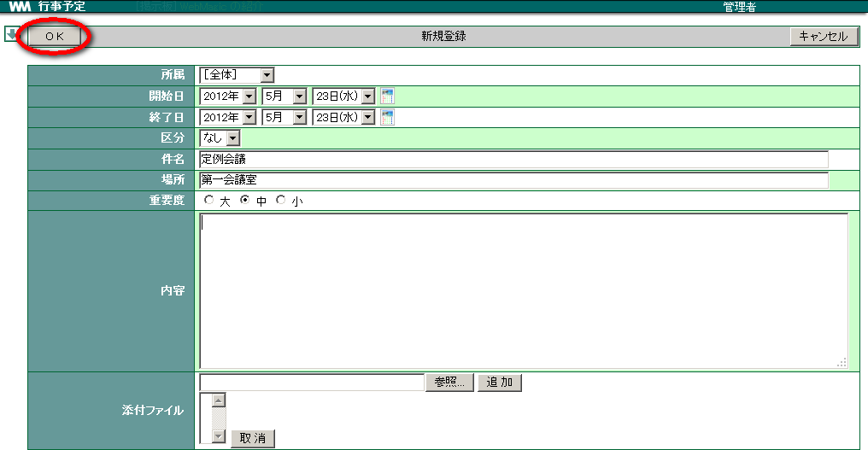Click the キャンセル button

pos(824,36)
